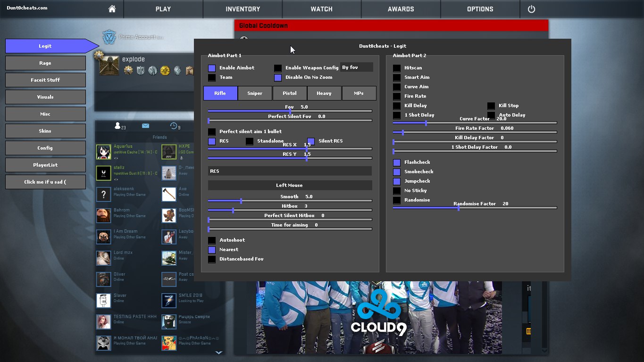
Task: Click the Prime Account shield icon
Action: tap(109, 37)
